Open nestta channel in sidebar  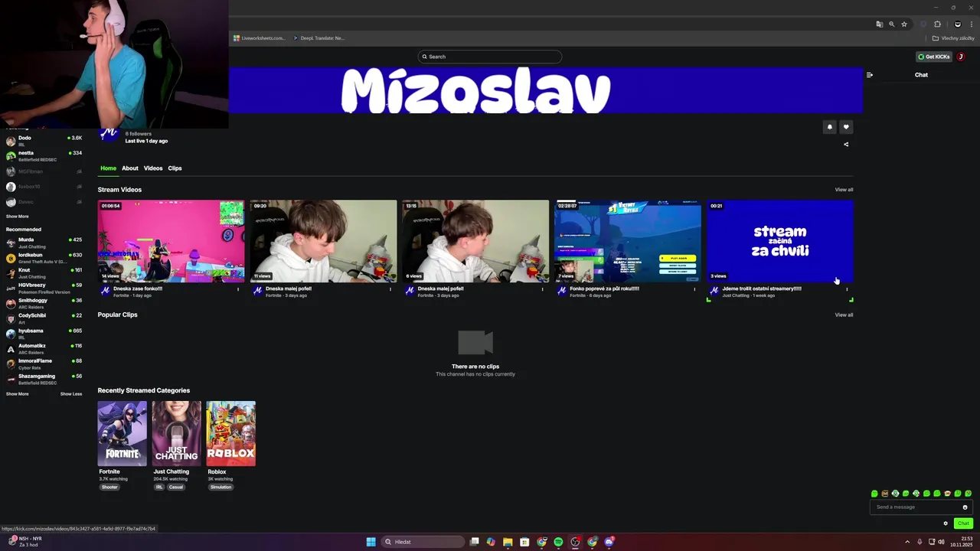[44, 156]
